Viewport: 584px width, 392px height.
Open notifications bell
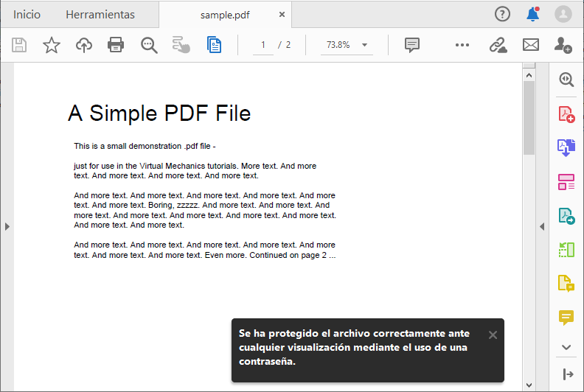tap(533, 14)
